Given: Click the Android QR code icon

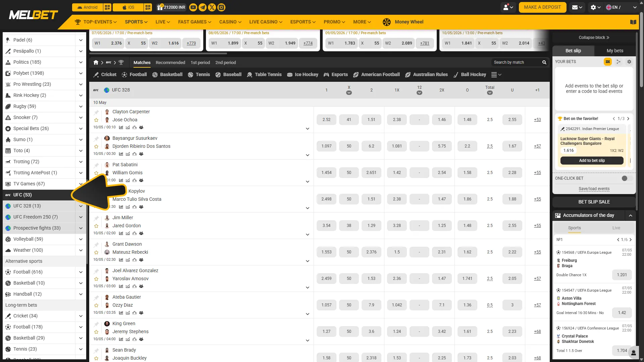Looking at the screenshot, I should point(107,7).
